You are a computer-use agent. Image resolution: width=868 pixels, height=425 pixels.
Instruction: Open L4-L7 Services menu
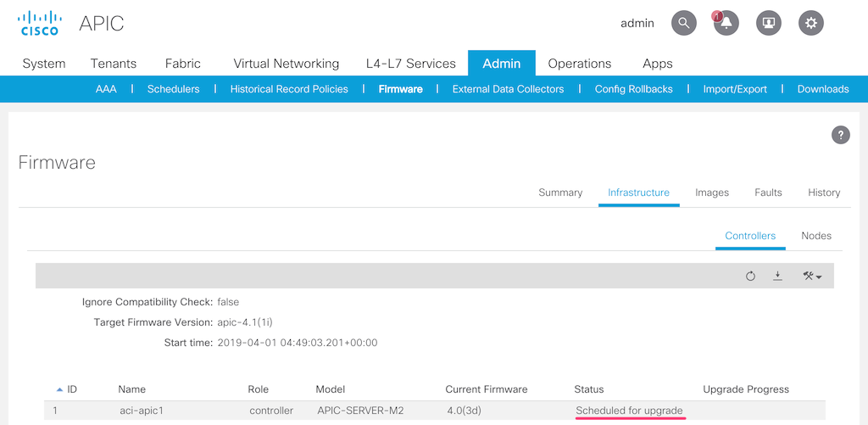[411, 63]
